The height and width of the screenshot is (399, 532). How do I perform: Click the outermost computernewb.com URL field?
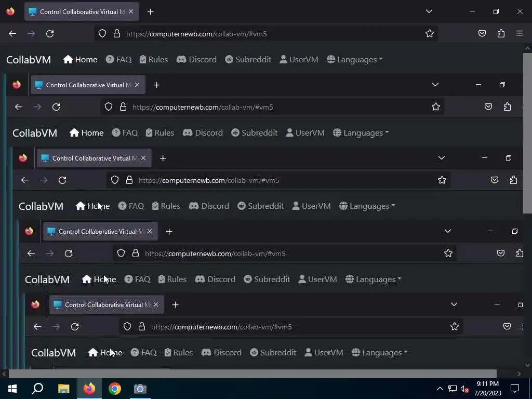coord(267,34)
